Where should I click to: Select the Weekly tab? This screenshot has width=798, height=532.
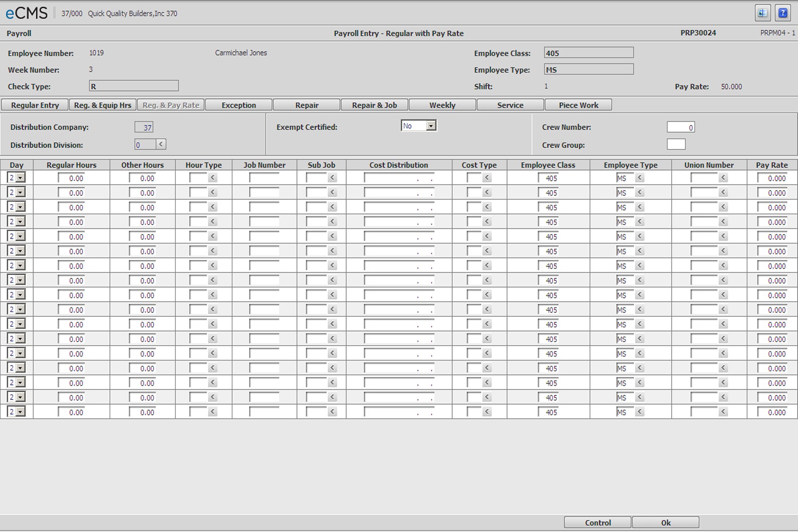click(442, 105)
